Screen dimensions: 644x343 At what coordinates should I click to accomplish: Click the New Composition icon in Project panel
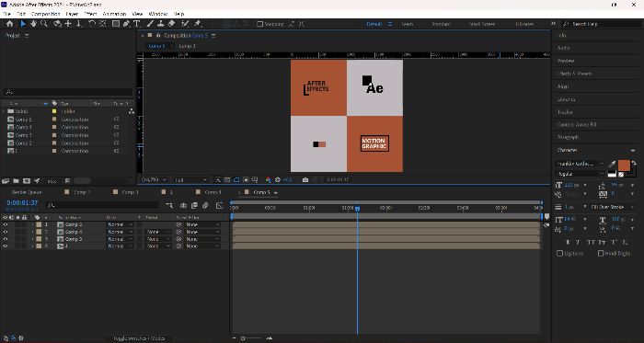click(x=27, y=180)
